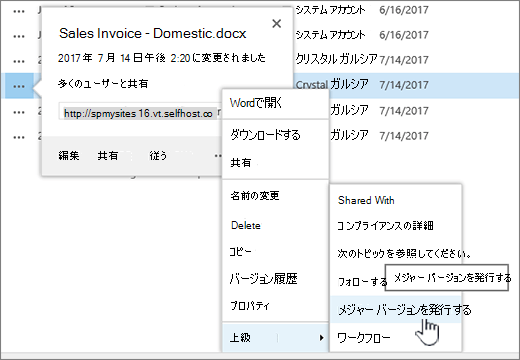Choose コピー menu entry
The image size is (520, 360).
(x=240, y=251)
